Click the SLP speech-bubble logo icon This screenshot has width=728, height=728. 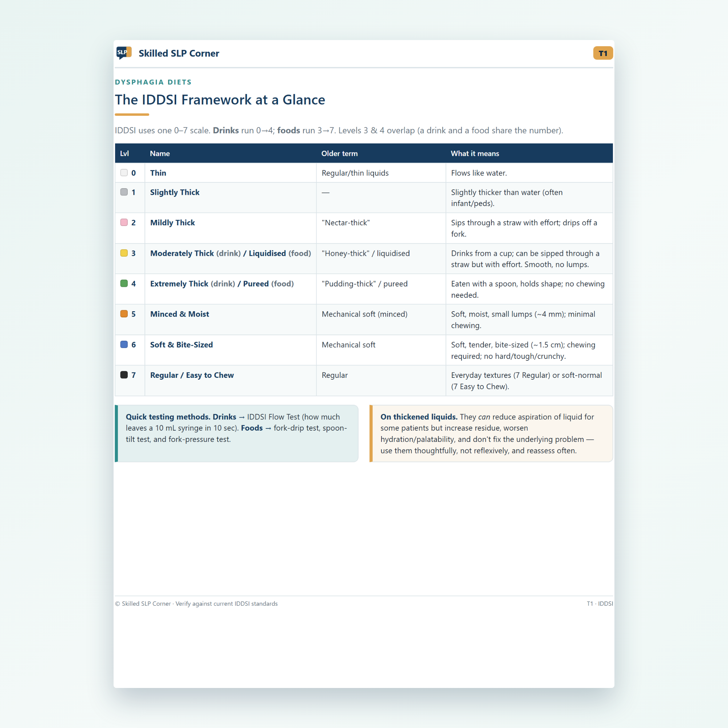pos(124,53)
